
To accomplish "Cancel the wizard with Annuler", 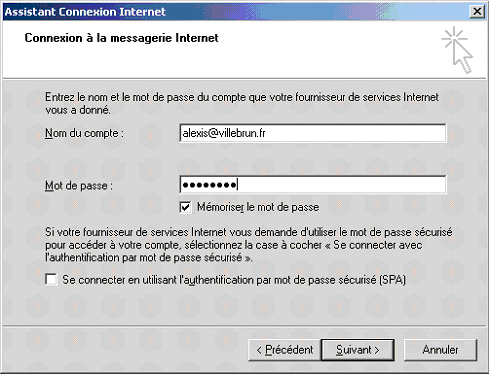I will click(440, 350).
